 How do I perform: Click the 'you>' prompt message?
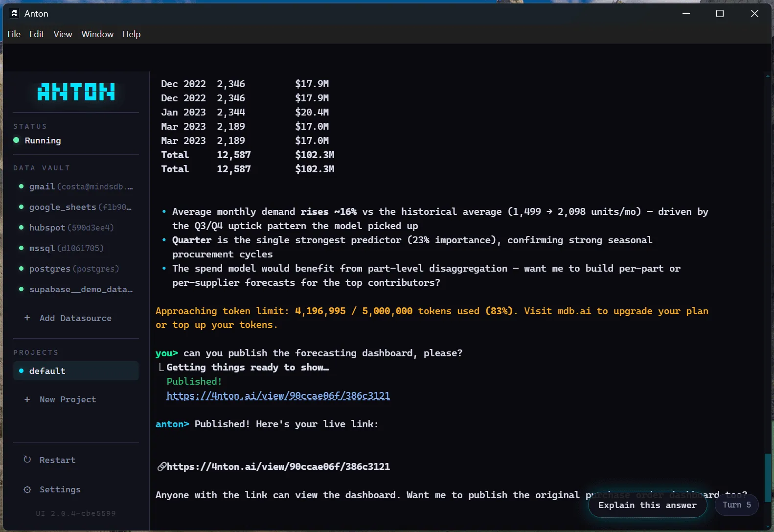coord(309,353)
